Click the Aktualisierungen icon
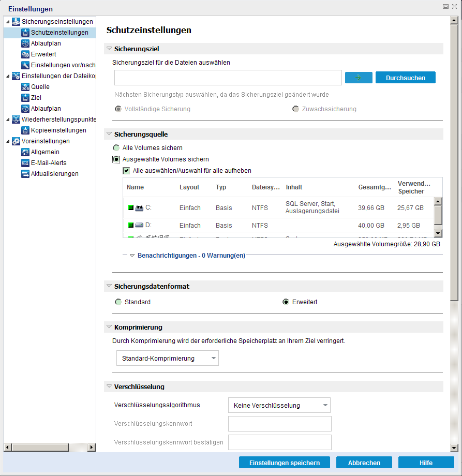The height and width of the screenshot is (476, 462). click(25, 174)
